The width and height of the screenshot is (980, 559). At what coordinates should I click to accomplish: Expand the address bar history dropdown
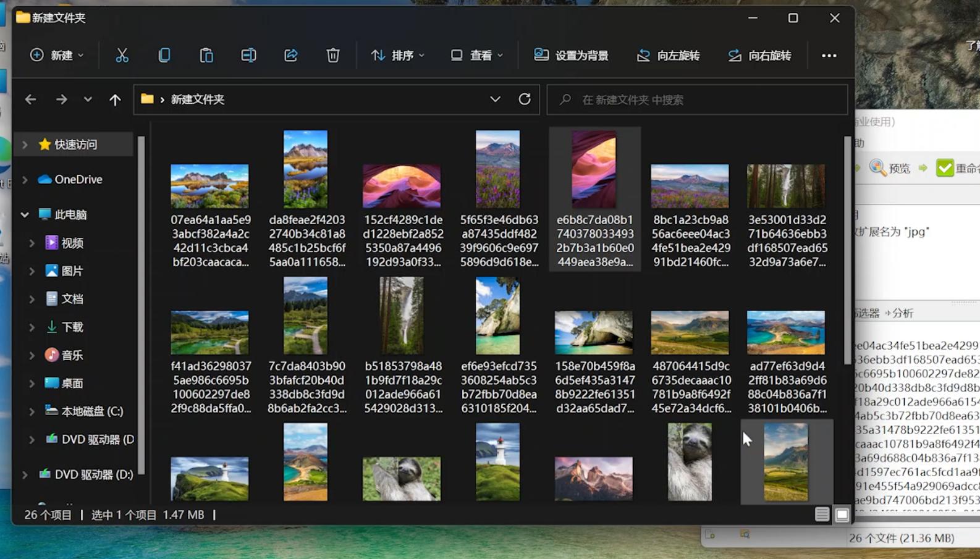click(495, 99)
